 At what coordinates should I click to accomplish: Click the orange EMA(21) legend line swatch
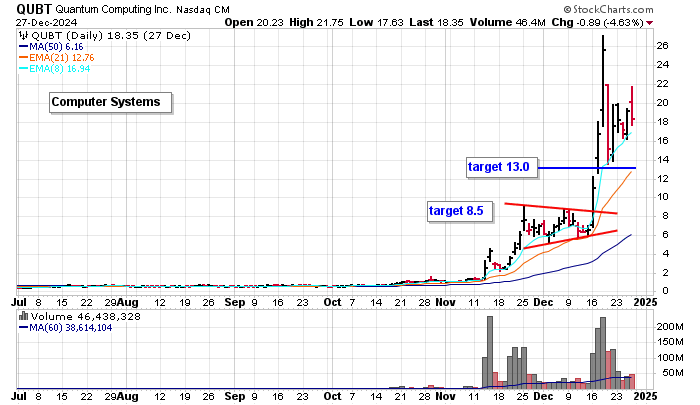[24, 58]
